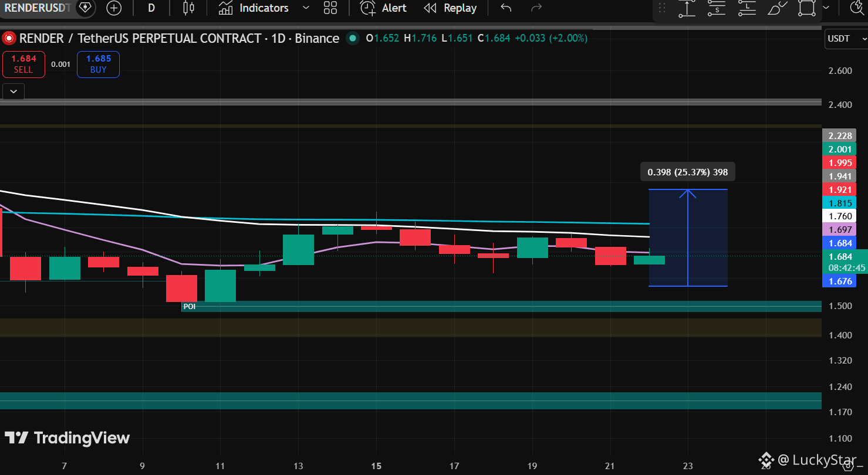Create a new Alert
The height and width of the screenshot is (475, 868).
click(383, 8)
